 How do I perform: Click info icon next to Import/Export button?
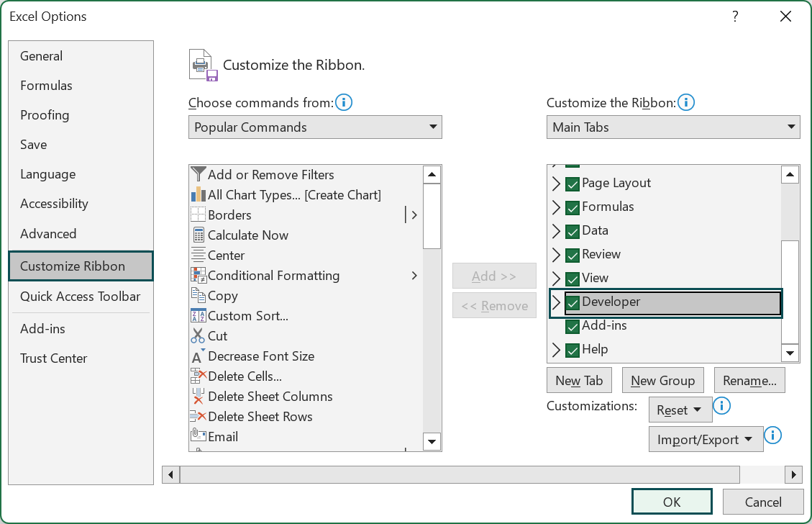tap(772, 435)
